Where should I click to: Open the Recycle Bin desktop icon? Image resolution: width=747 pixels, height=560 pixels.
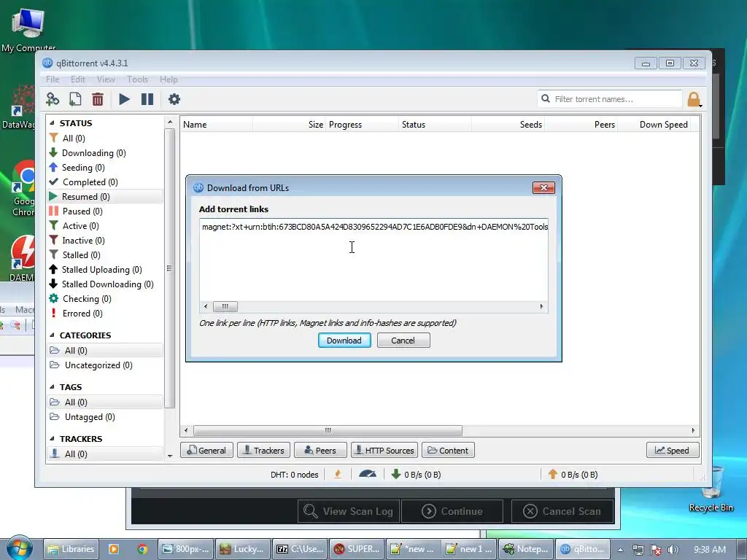[x=711, y=491]
